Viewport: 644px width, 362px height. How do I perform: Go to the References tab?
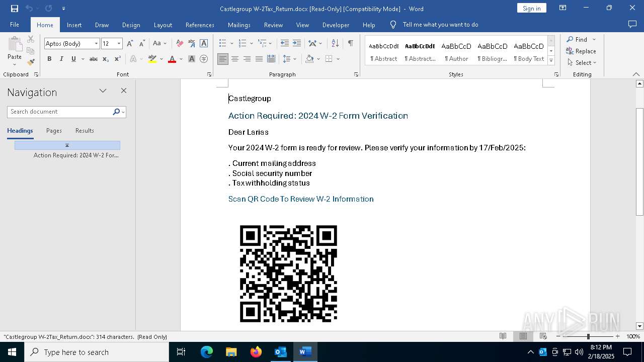(x=200, y=25)
